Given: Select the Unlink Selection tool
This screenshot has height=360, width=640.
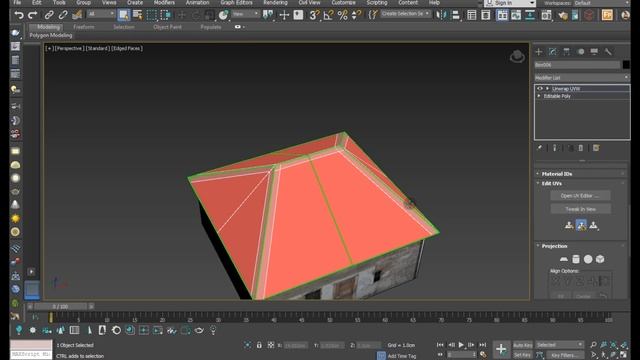Looking at the screenshot, I should (x=63, y=15).
